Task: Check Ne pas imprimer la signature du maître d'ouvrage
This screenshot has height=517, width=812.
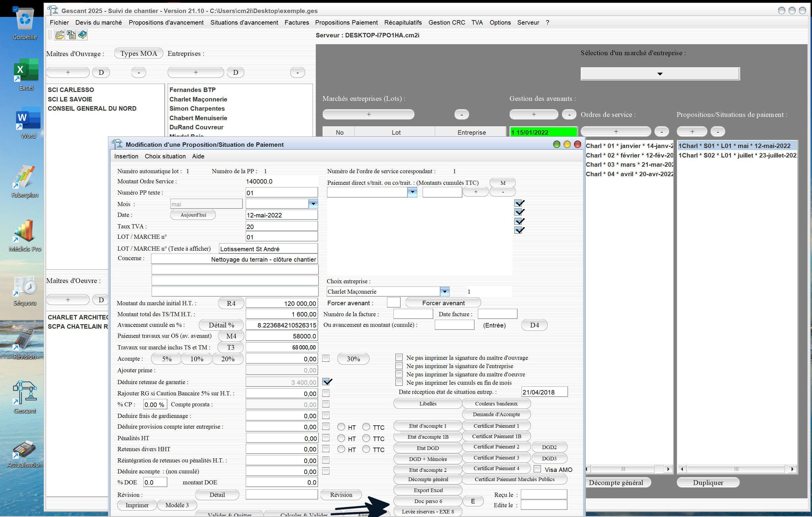Action: tap(399, 357)
